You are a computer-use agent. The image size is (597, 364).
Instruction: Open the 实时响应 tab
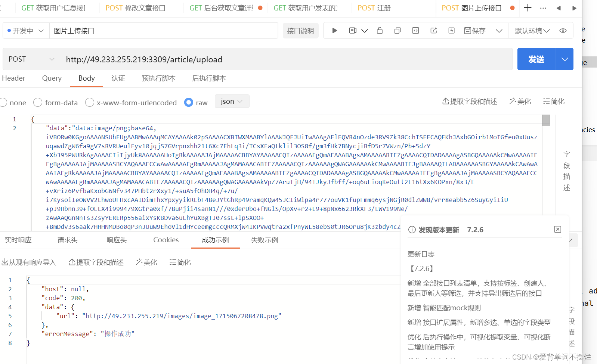click(x=18, y=240)
